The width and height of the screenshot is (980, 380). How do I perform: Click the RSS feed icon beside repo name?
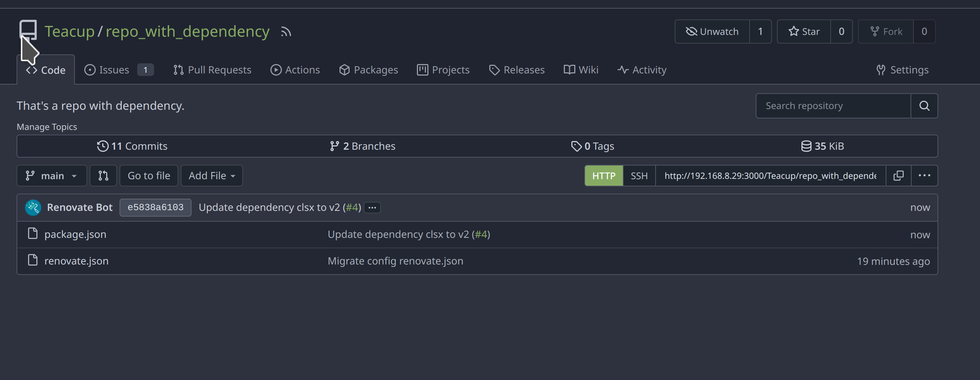click(x=286, y=32)
